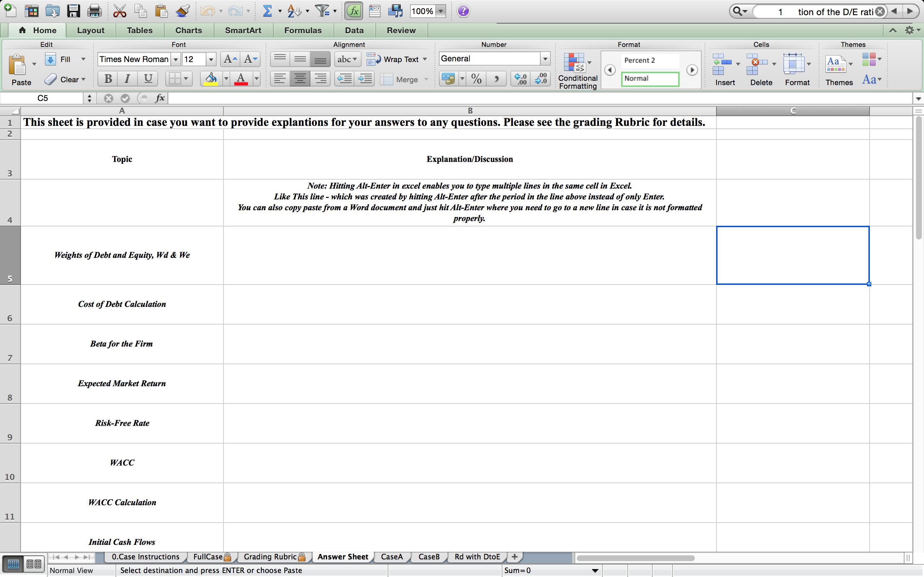This screenshot has width=924, height=577.
Task: Expand the General number format dropdown
Action: pyautogui.click(x=545, y=58)
